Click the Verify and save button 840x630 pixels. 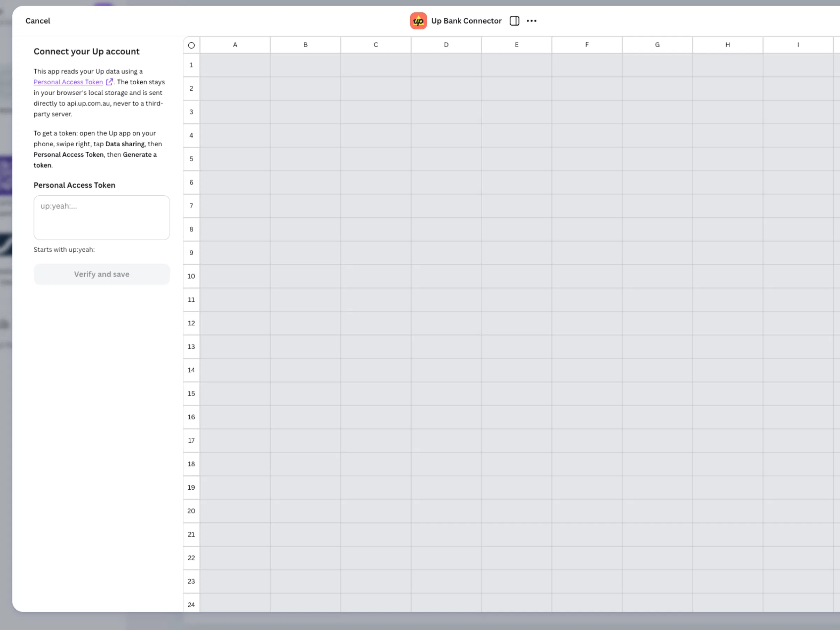[102, 274]
